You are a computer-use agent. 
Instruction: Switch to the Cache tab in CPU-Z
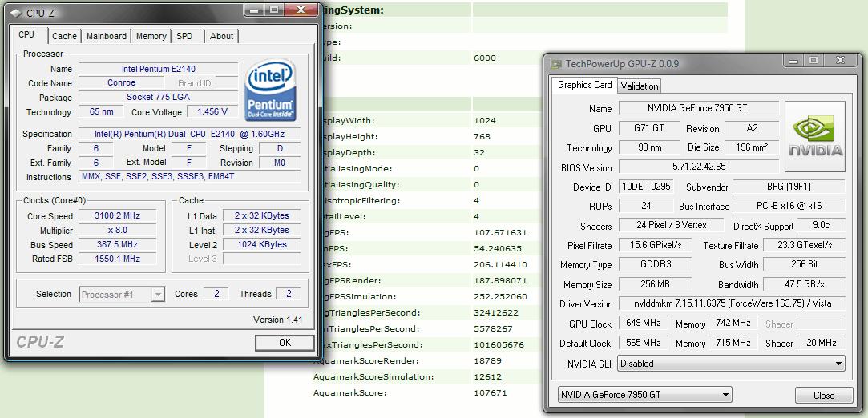64,36
